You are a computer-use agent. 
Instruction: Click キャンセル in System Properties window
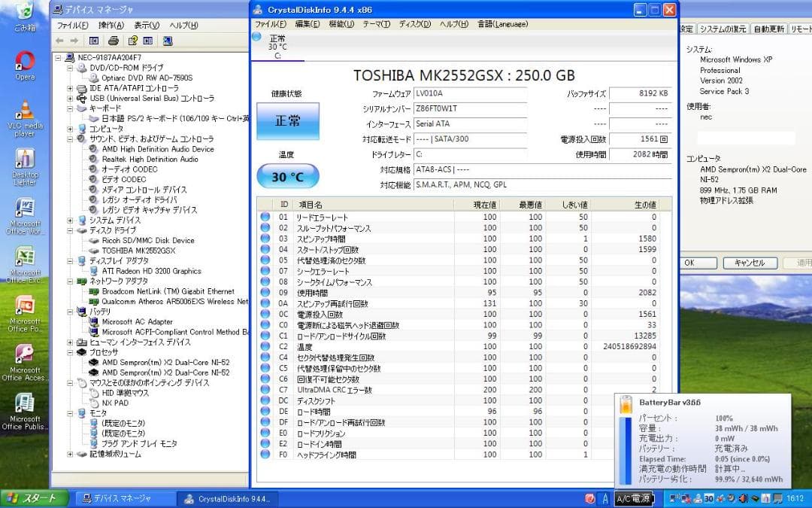[750, 263]
